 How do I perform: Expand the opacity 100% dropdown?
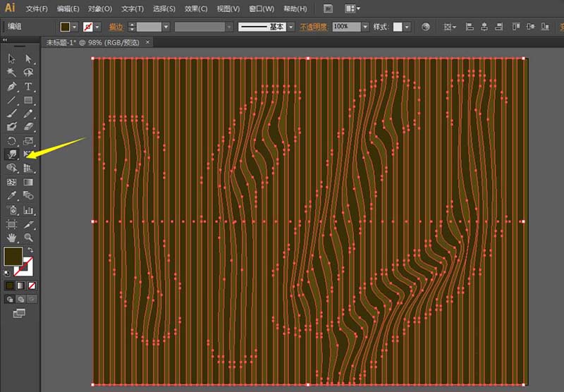point(365,27)
